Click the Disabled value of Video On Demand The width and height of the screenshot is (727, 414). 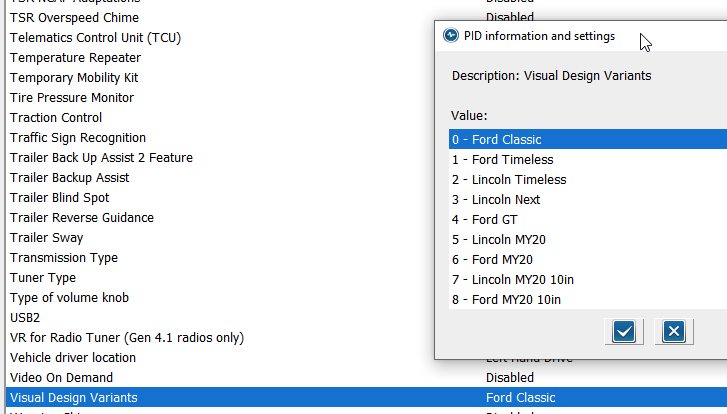(x=510, y=377)
